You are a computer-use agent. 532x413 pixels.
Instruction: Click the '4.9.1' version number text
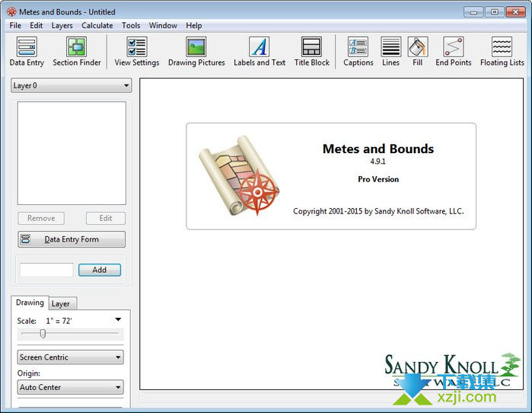point(378,162)
